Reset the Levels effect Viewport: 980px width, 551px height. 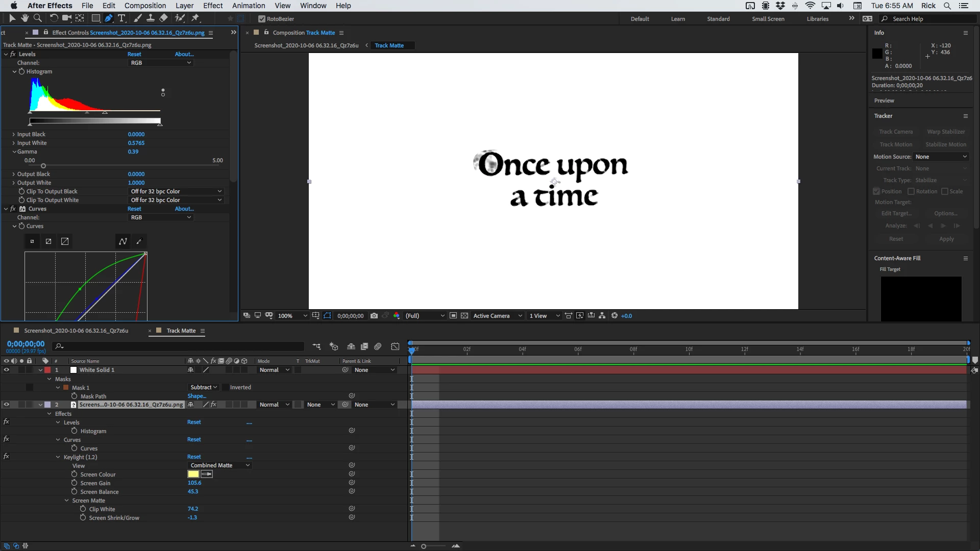click(x=134, y=54)
